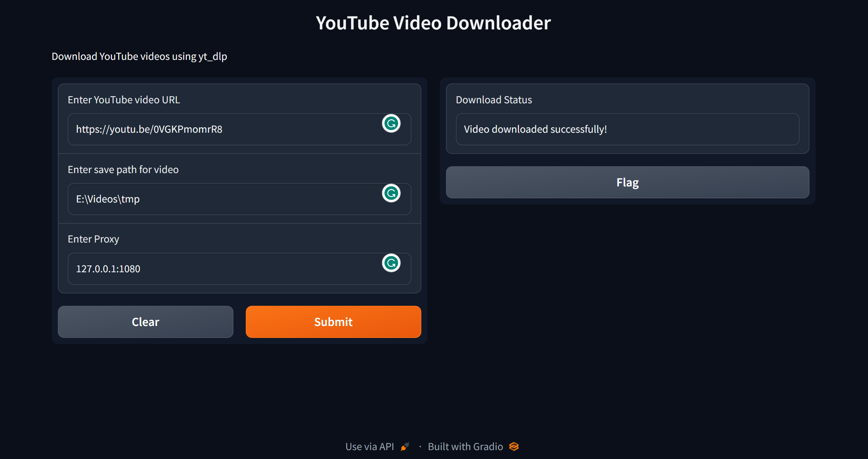
Task: Open the Use via API link
Action: coord(370,447)
